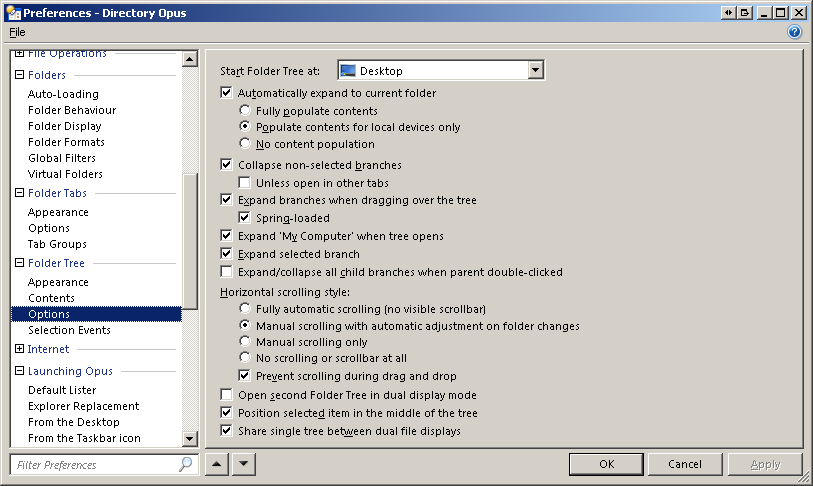Open the Virtual Folders page
The height and width of the screenshot is (486, 813).
[65, 174]
